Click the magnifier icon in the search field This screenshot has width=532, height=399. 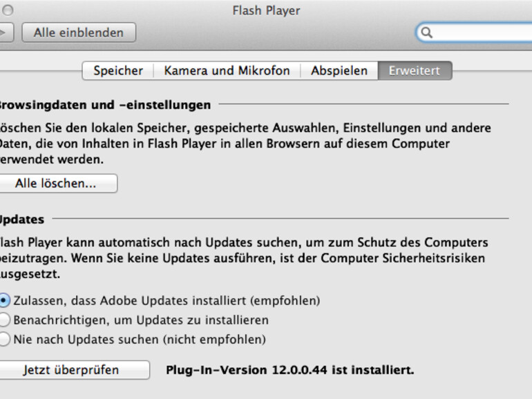tap(427, 32)
